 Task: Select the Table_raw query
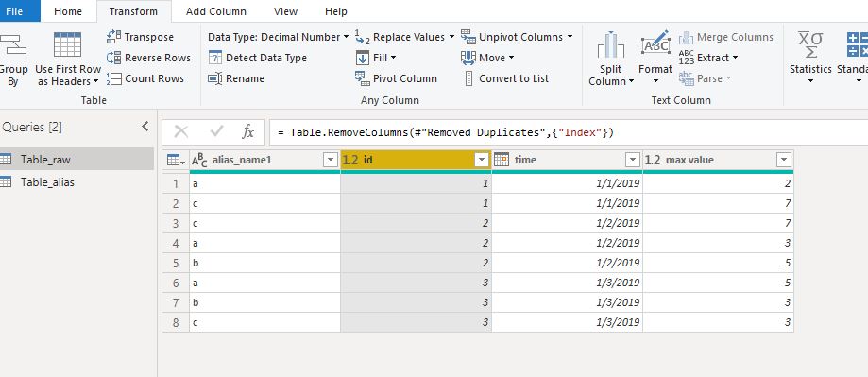coord(76,160)
